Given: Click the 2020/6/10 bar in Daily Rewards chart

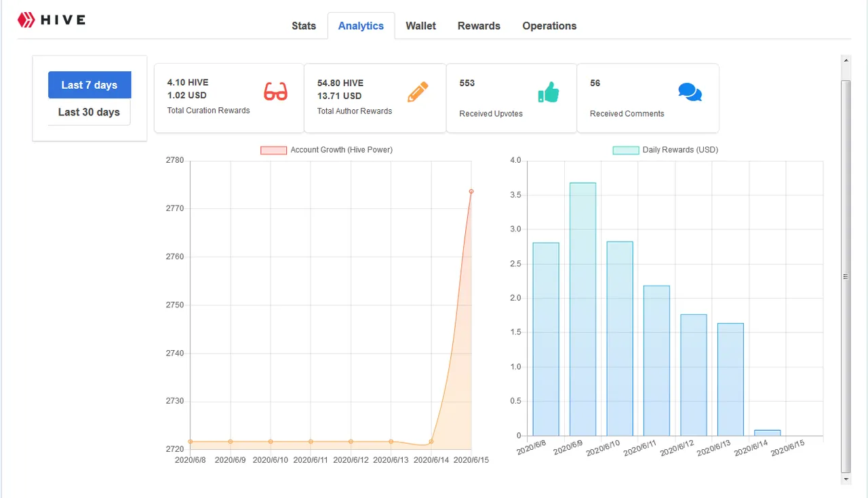Looking at the screenshot, I should (620, 339).
